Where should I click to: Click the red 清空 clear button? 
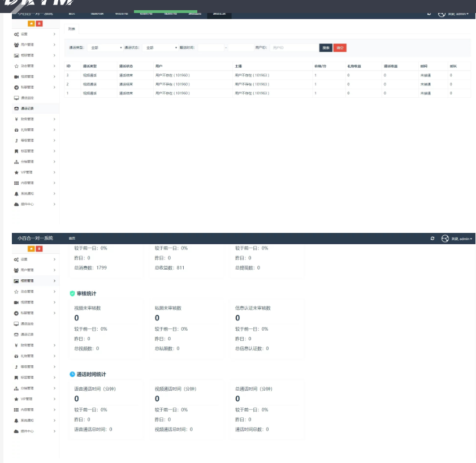340,48
